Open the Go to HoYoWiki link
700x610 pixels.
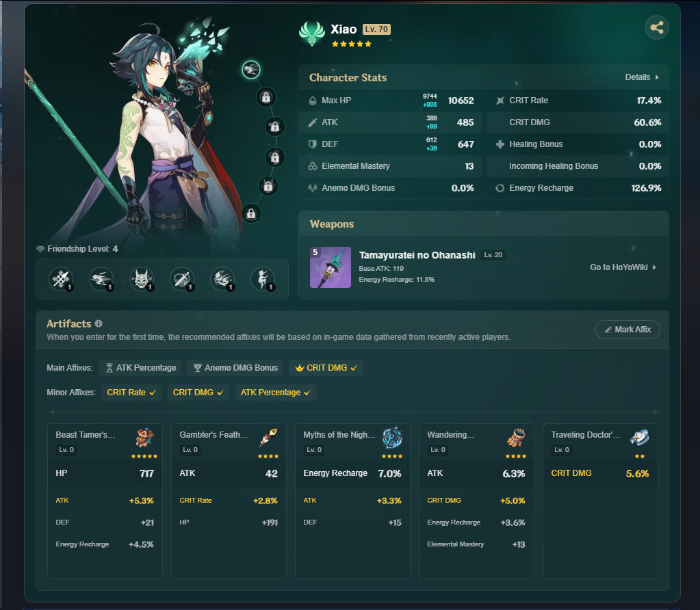tap(623, 267)
